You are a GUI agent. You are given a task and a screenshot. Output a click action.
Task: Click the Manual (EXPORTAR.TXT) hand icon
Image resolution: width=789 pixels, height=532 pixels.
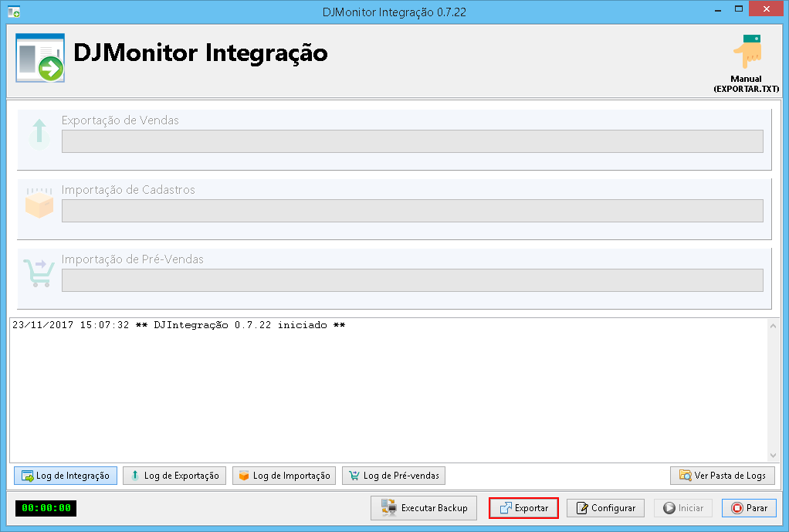point(748,52)
